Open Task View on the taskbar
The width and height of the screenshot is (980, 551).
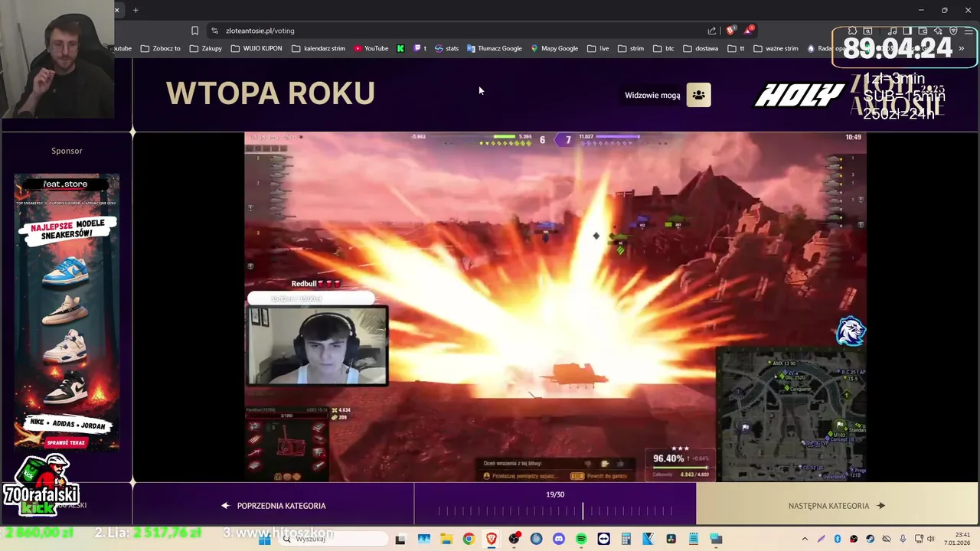point(400,539)
